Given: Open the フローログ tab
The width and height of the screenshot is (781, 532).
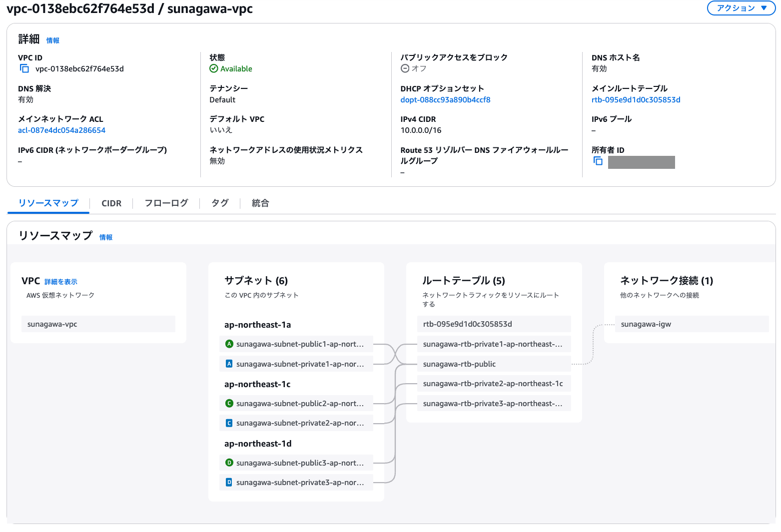Looking at the screenshot, I should tap(166, 203).
